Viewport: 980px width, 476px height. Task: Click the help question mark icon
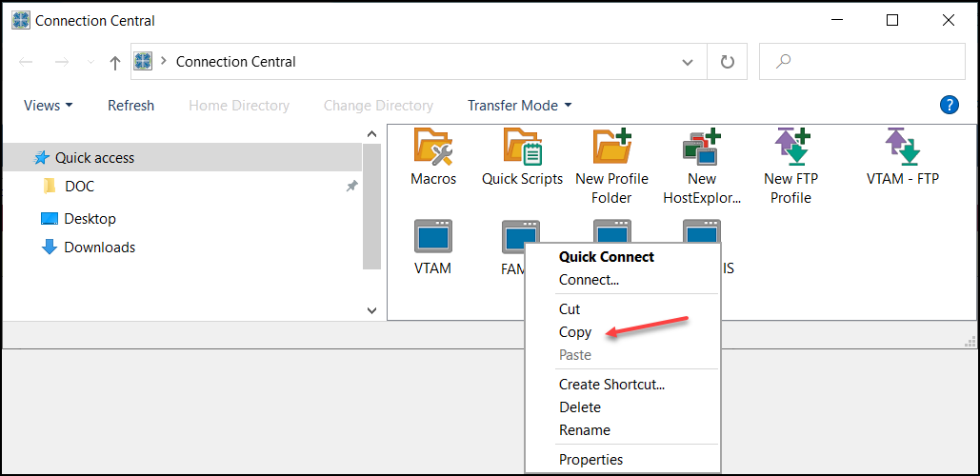[949, 105]
